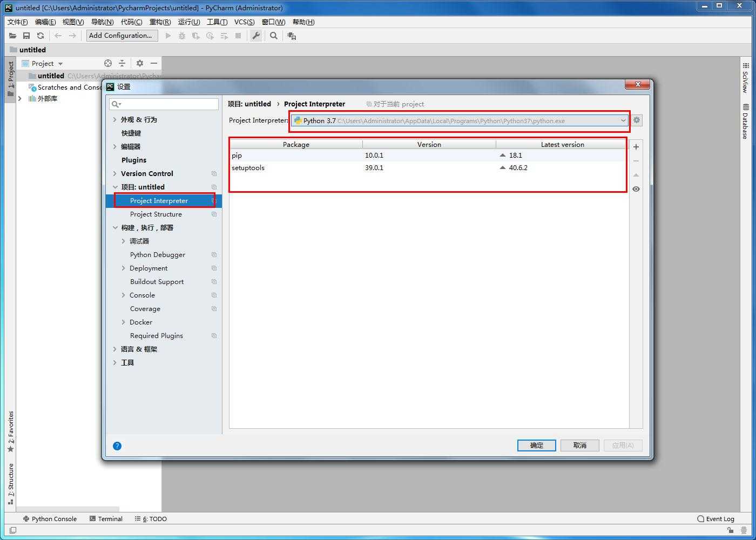The width and height of the screenshot is (756, 540).
Task: Select the setuptools package row
Action: click(x=429, y=167)
